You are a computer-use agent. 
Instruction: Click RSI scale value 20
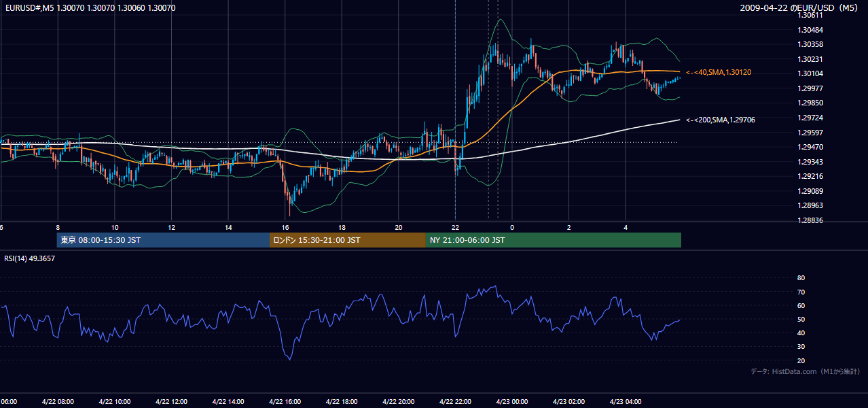click(801, 360)
